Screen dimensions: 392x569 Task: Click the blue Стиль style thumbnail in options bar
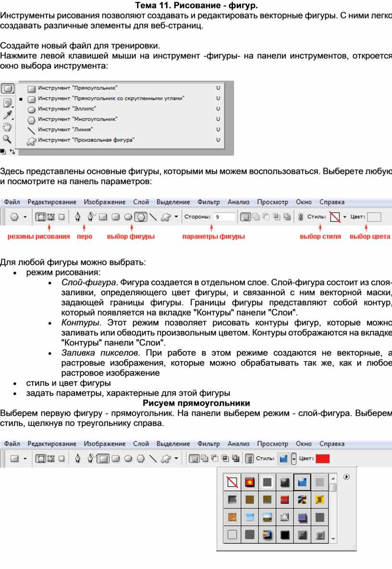tap(283, 459)
